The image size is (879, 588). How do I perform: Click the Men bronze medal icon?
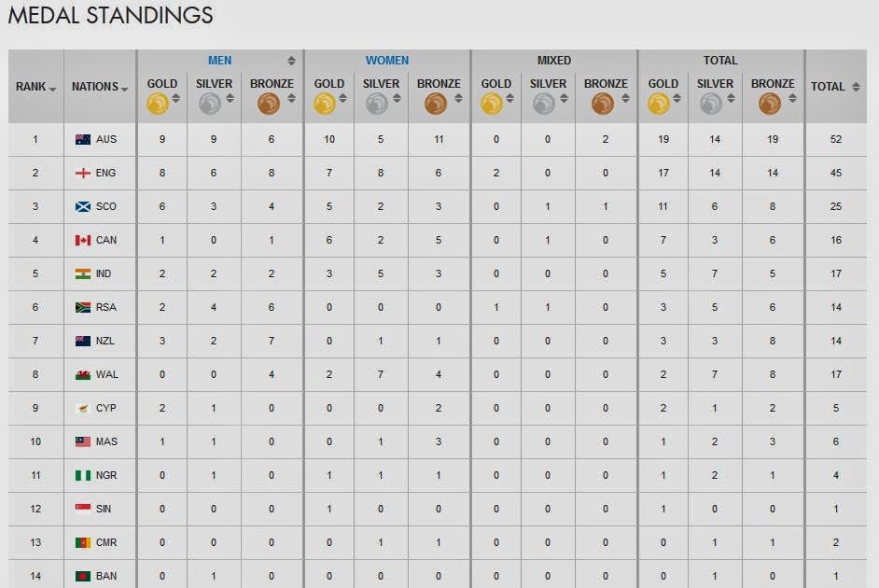point(269,105)
